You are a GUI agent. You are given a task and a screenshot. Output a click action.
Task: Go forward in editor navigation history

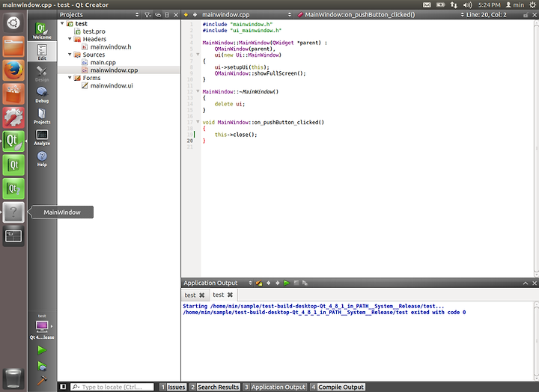pyautogui.click(x=195, y=15)
